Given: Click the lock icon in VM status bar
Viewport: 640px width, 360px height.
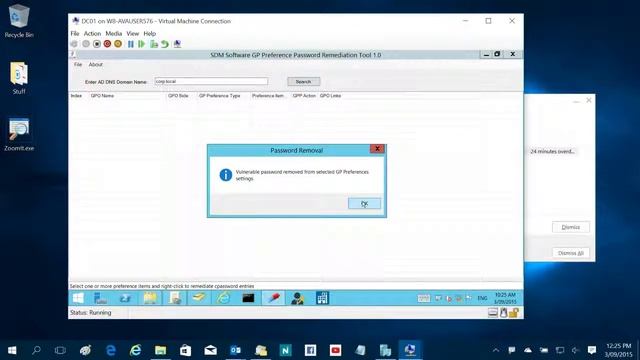Looking at the screenshot, I should [514, 313].
